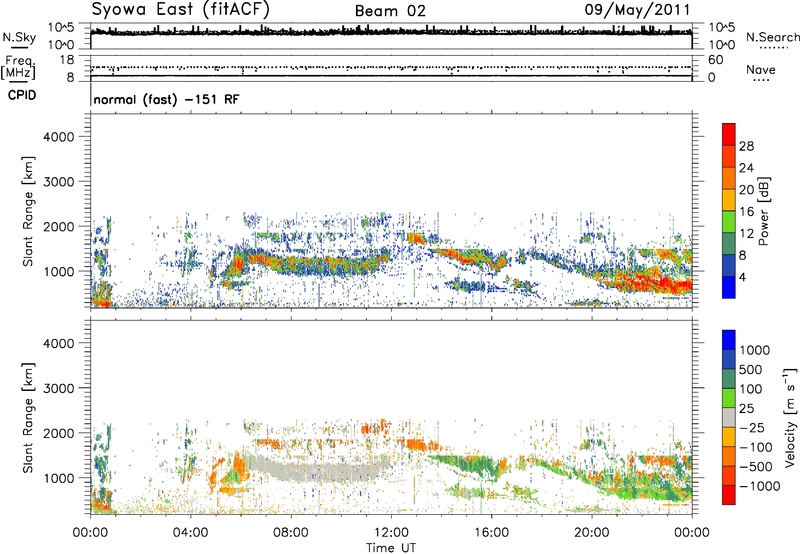800x554 pixels.
Task: Click the "-1000" velocity colorbar label
Action: tap(759, 486)
